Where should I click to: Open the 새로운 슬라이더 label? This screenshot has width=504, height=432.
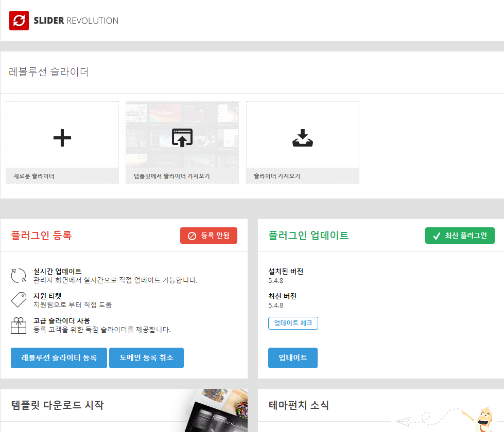point(34,176)
